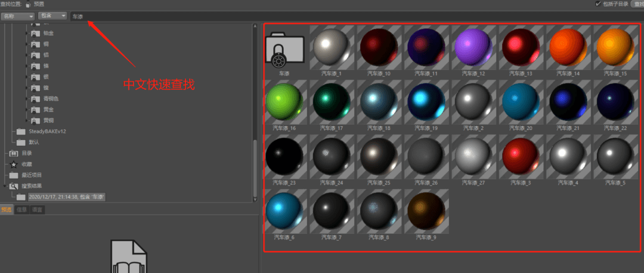
Task: Click the 默认 folder icon
Action: click(21, 142)
